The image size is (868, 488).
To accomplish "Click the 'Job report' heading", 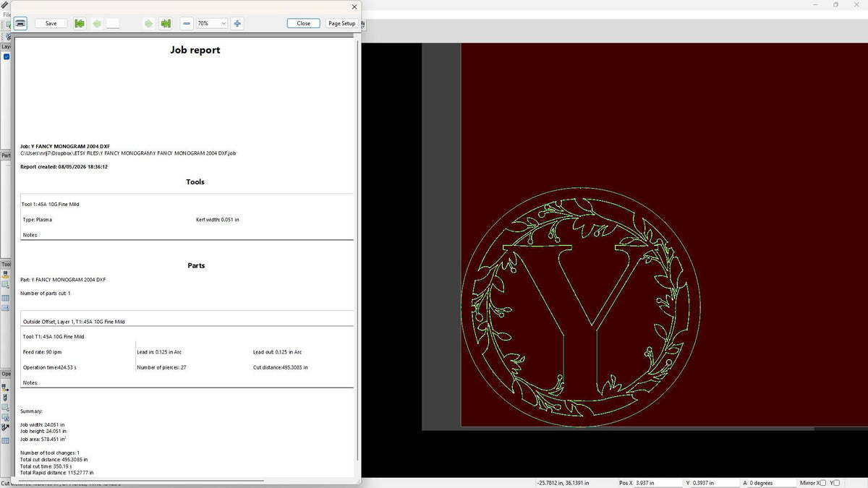I will click(x=195, y=50).
